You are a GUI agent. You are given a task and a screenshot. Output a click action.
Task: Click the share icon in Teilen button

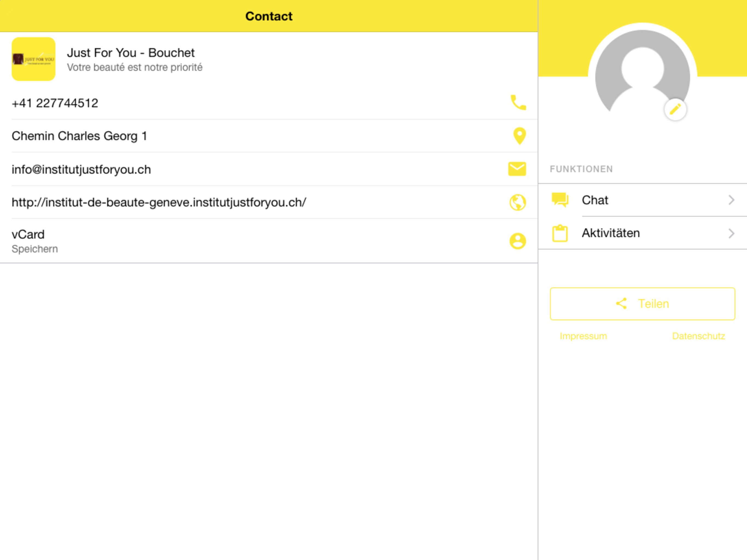[621, 303]
